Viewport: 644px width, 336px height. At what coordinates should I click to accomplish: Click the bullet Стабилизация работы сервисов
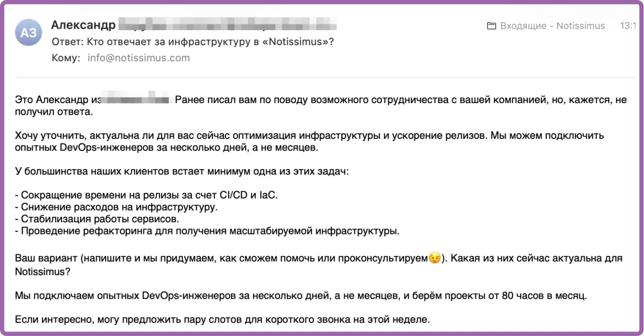(97, 219)
